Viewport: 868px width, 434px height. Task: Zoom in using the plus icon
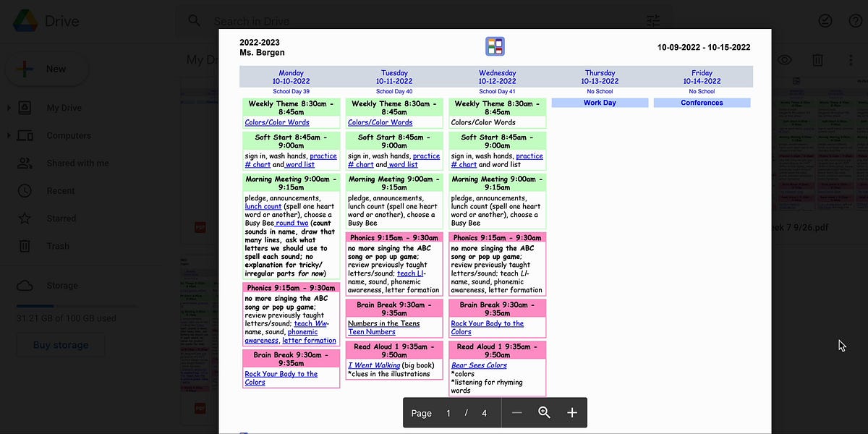tap(571, 412)
